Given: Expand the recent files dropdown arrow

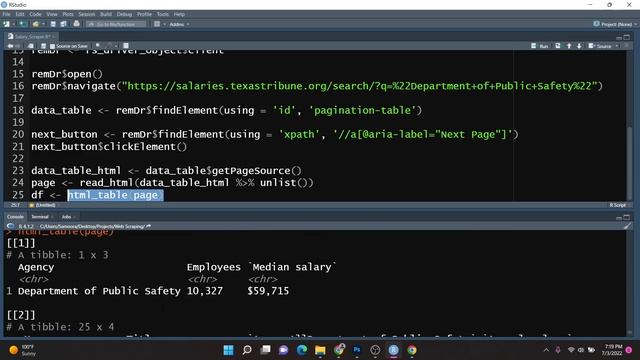Looking at the screenshot, I should 43,24.
